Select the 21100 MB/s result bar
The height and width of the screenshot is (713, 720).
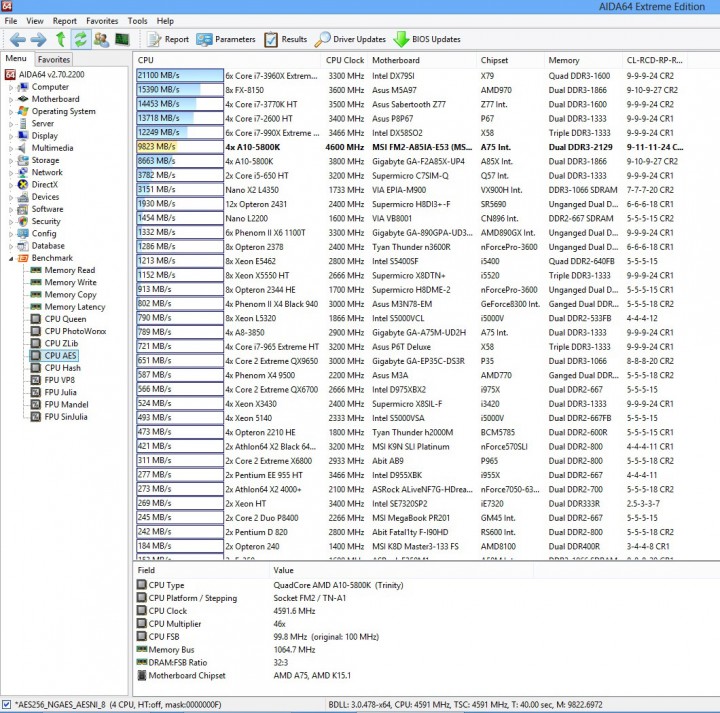click(180, 76)
